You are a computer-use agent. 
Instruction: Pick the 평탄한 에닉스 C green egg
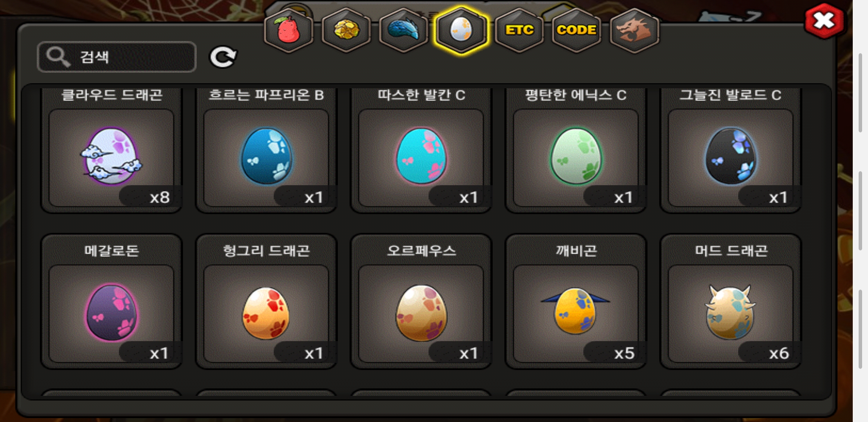[576, 150]
